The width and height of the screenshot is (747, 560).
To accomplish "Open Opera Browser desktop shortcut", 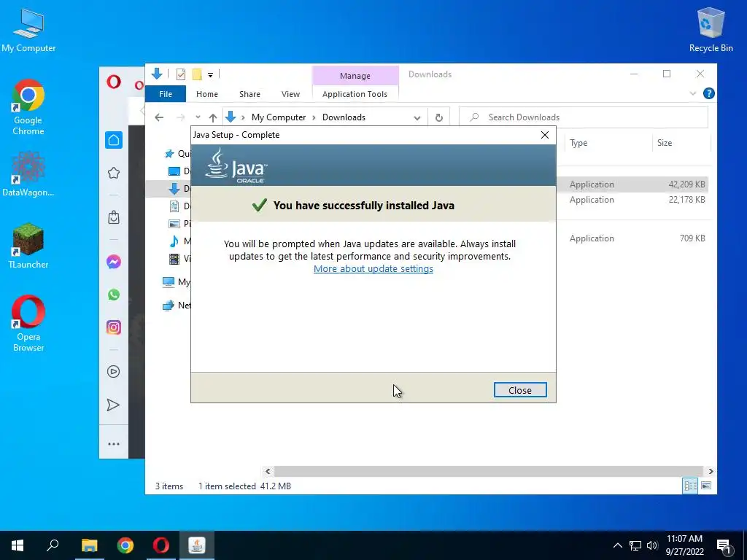I will [x=28, y=324].
